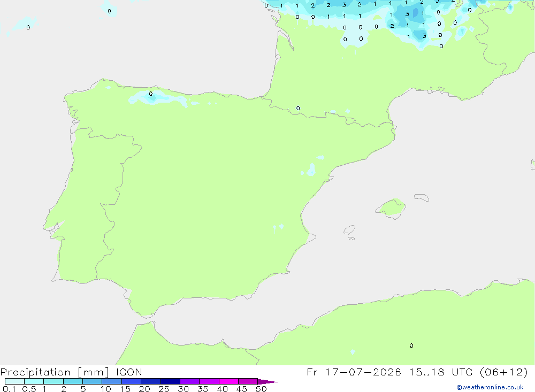Click the 30–35 mm purple legend swatch
535x392 pixels.
point(190,381)
